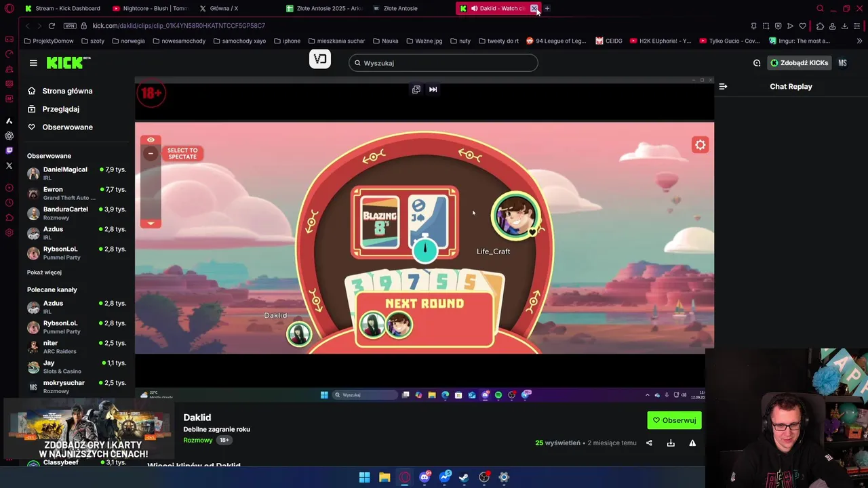The height and width of the screenshot is (488, 868).
Task: Click the Zdobądź KICKs button
Action: coord(800,63)
